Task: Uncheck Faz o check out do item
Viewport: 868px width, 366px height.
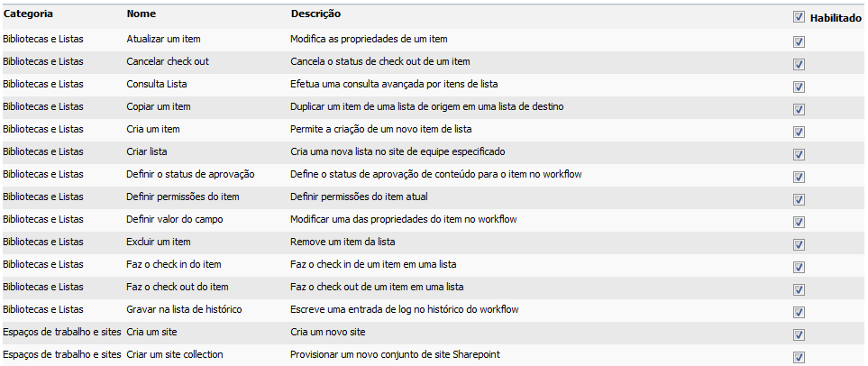Action: pos(799,289)
